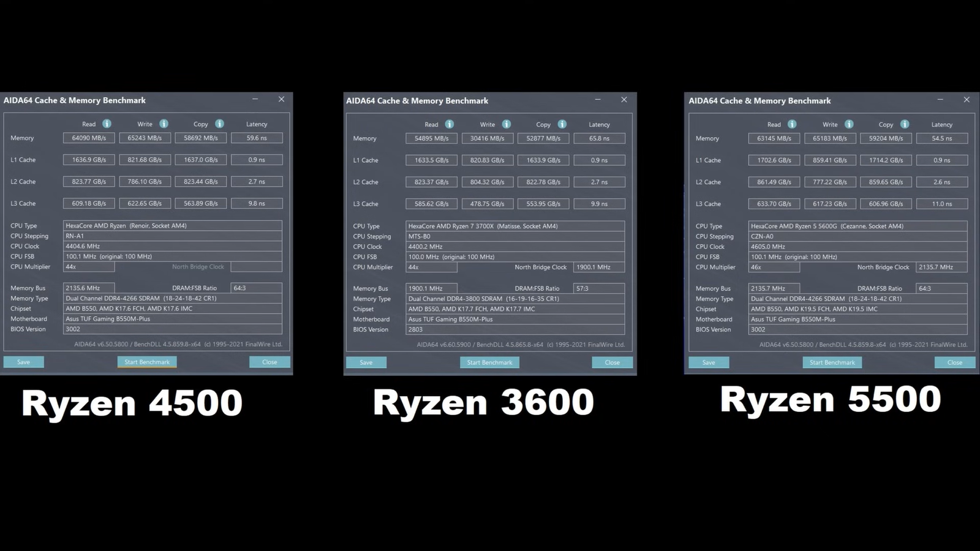This screenshot has height=551, width=980.
Task: Click the Ryzen 7 3700X CPU Type field
Action: pyautogui.click(x=514, y=226)
